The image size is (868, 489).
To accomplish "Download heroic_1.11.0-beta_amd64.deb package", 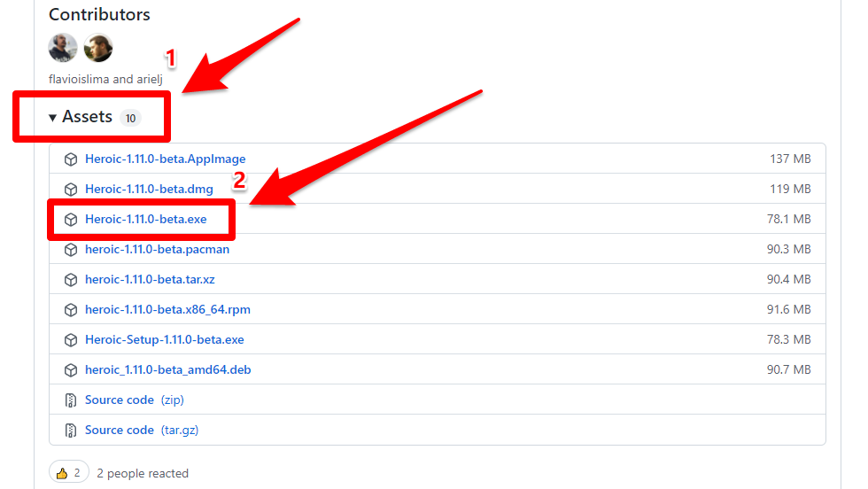I will click(167, 370).
